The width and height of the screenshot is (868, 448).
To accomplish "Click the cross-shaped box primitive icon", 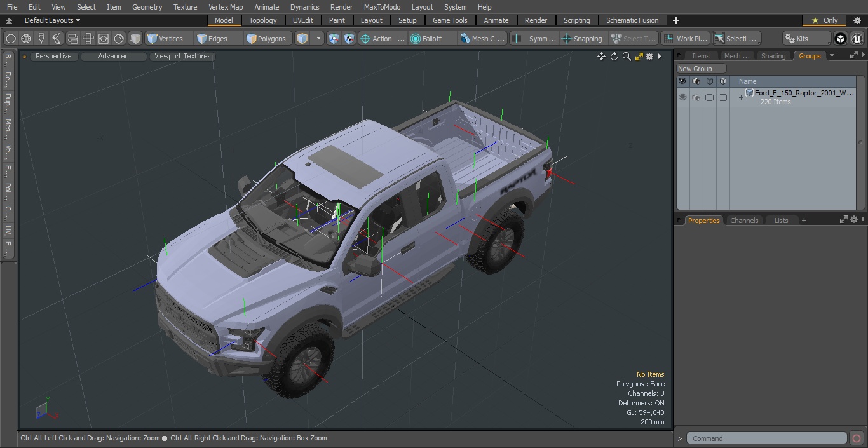I will (88, 39).
